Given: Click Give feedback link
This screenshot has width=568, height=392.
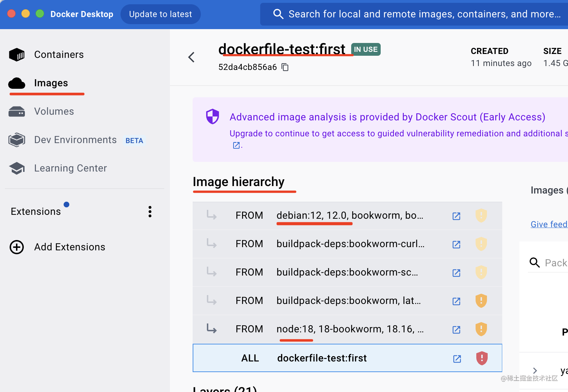Looking at the screenshot, I should coord(548,224).
